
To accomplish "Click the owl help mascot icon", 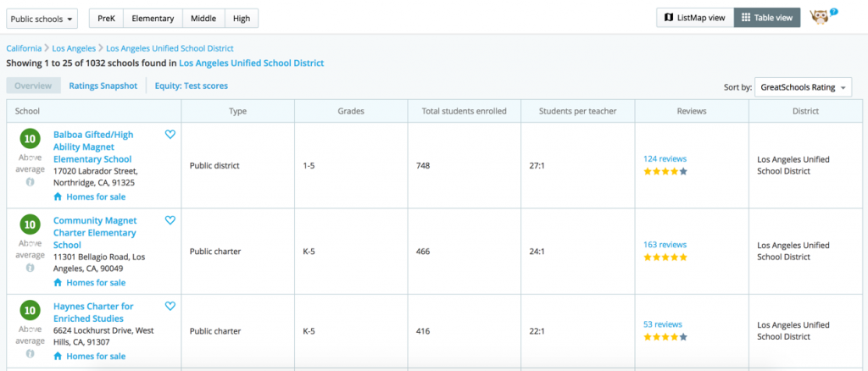I will pyautogui.click(x=822, y=17).
